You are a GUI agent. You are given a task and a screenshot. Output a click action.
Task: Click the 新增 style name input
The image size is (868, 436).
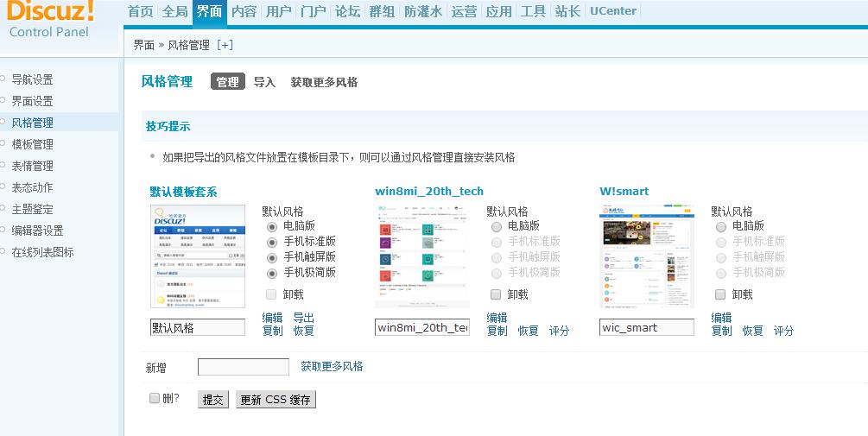pyautogui.click(x=244, y=367)
